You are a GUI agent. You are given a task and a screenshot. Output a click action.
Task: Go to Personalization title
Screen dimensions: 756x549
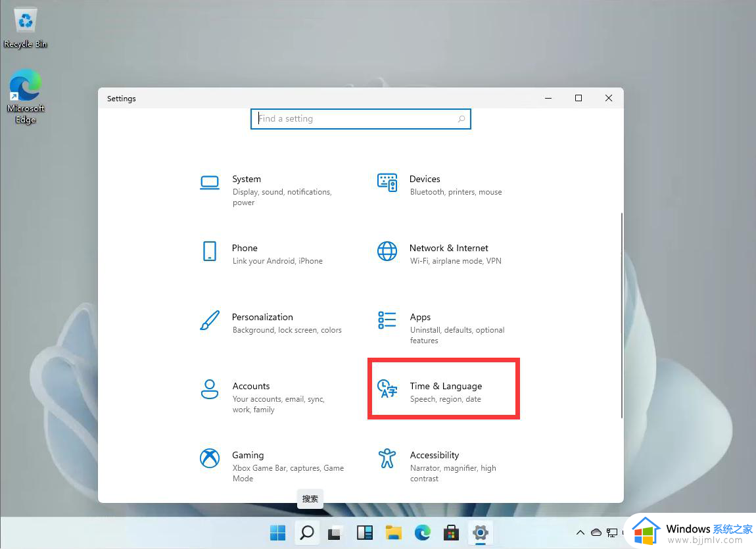coord(262,317)
